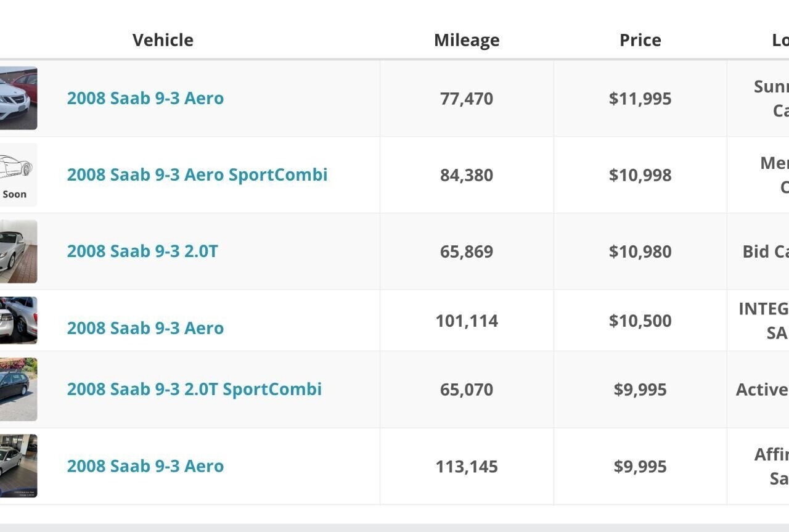Select the Saab 9-3 Aero link with 113,145 miles

click(x=145, y=466)
